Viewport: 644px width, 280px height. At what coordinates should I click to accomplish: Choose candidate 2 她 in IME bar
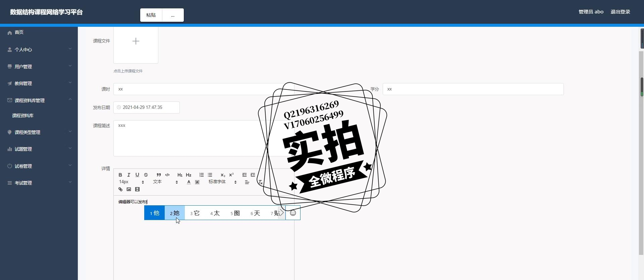(174, 213)
